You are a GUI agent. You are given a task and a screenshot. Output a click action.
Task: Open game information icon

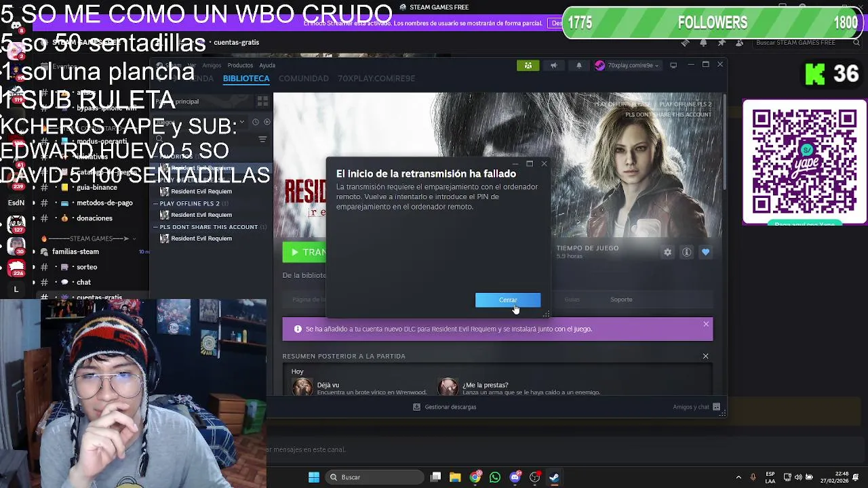coord(686,252)
